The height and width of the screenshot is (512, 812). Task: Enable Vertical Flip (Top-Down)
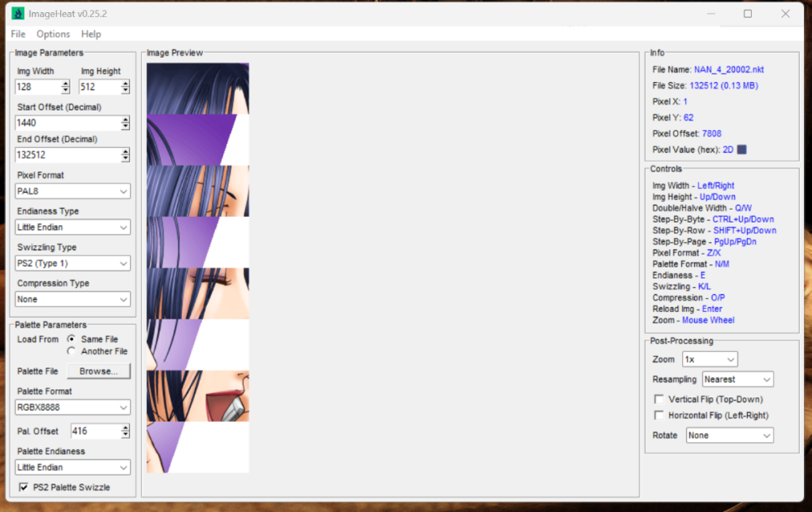click(659, 399)
